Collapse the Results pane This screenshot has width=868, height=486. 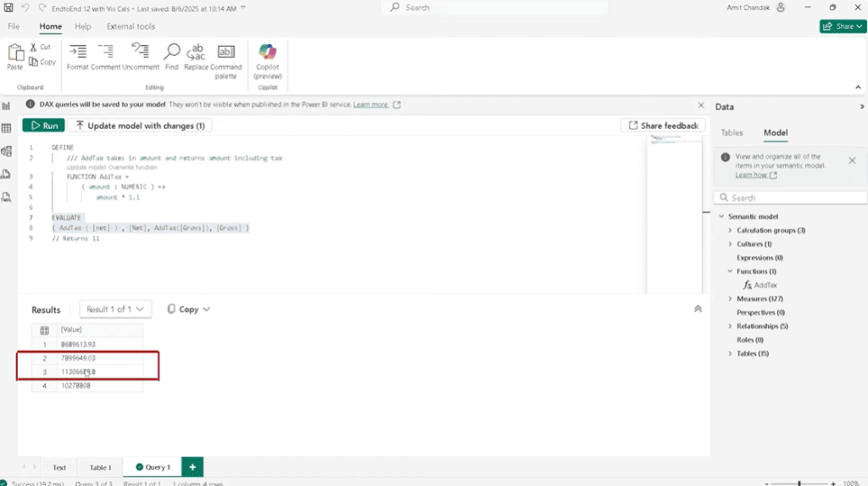[698, 309]
